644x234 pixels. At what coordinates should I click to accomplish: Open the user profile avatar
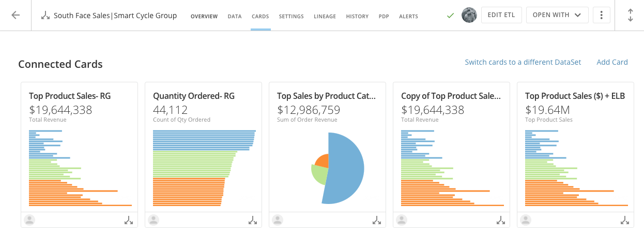[469, 15]
